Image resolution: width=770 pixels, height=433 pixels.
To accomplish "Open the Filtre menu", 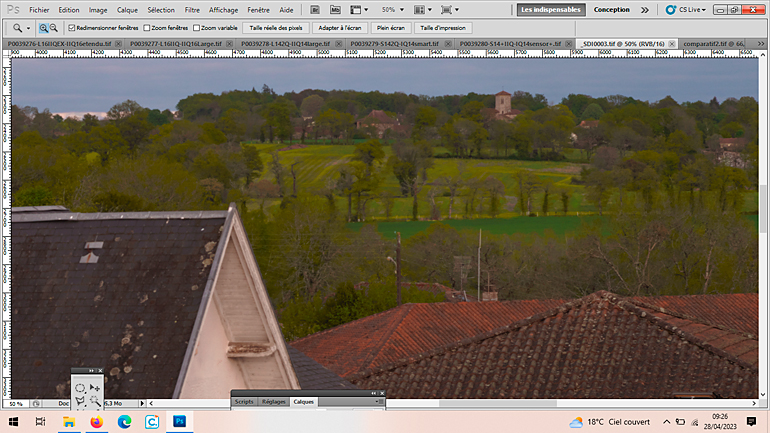I will (x=192, y=10).
